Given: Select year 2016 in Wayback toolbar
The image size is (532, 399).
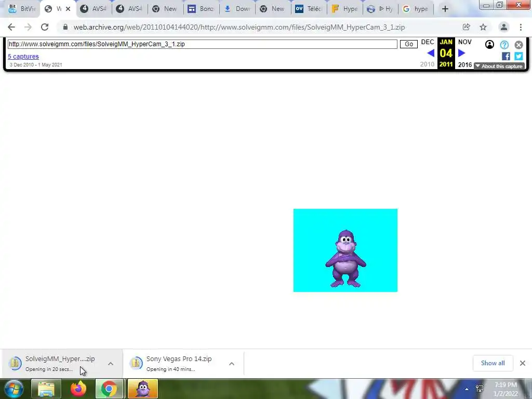Looking at the screenshot, I should coord(465,65).
